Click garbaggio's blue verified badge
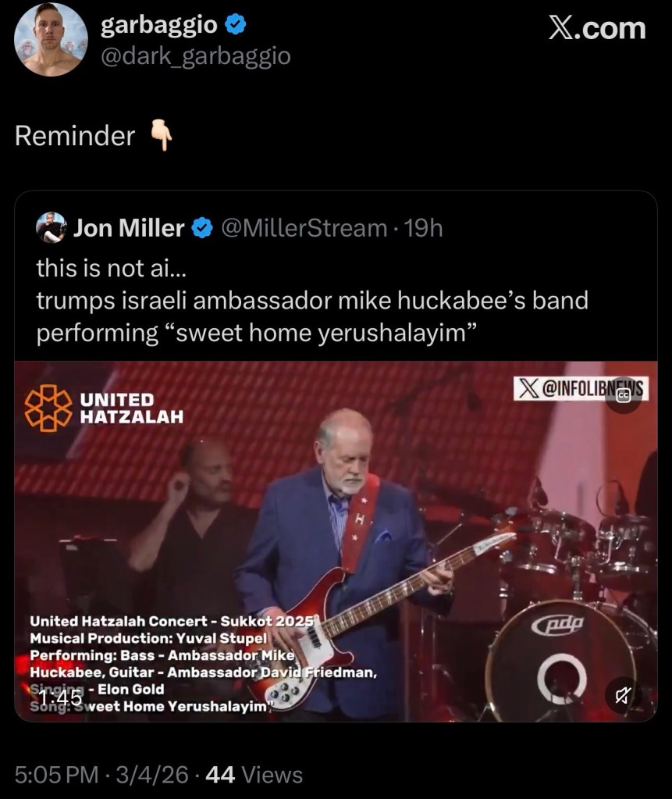 pos(235,23)
